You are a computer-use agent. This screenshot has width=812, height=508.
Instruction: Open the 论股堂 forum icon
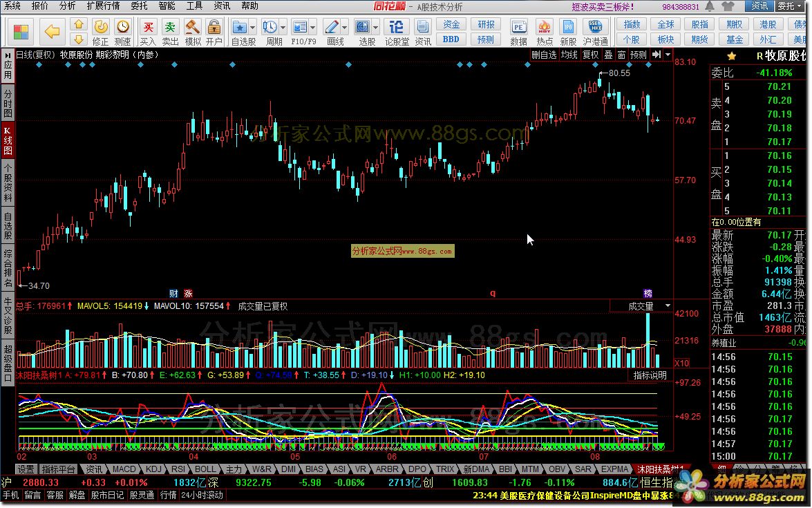(x=396, y=27)
